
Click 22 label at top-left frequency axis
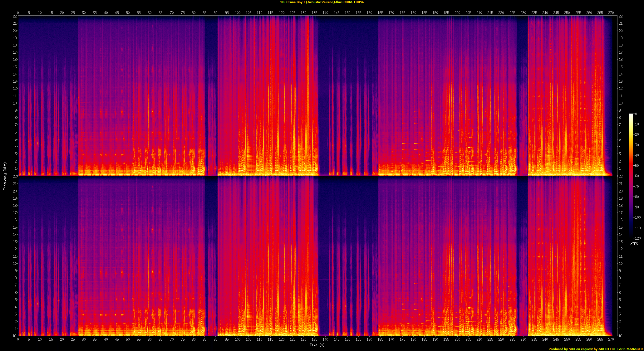coord(15,16)
